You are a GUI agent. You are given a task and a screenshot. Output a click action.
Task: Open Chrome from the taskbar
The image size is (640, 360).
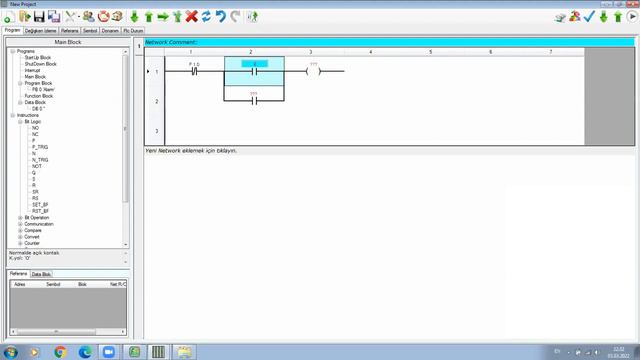tap(60, 352)
